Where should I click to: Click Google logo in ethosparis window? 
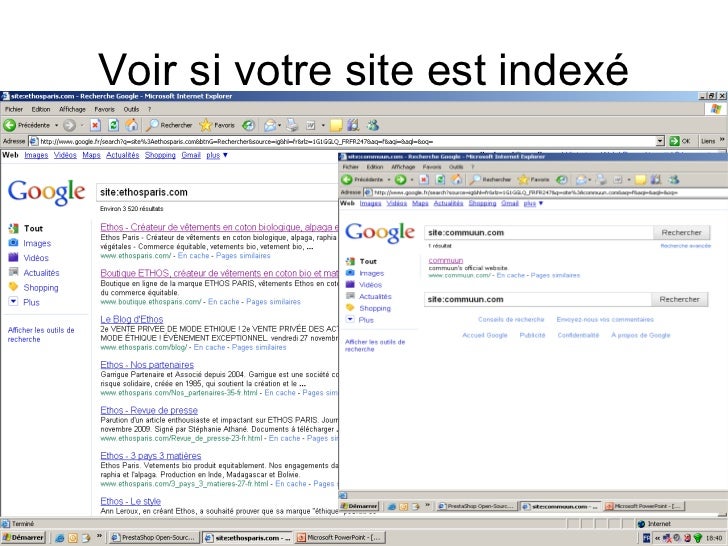(x=46, y=192)
